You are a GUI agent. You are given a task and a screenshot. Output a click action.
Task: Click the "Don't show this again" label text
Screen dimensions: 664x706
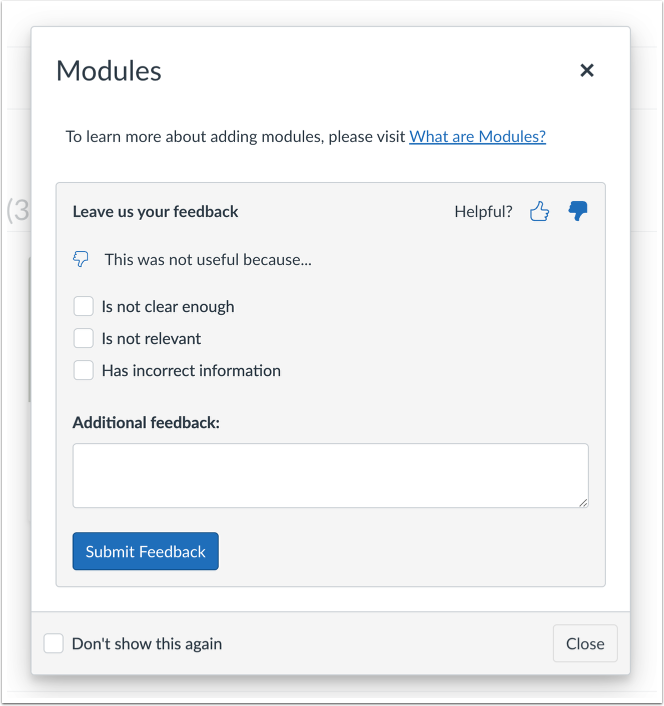(x=147, y=643)
